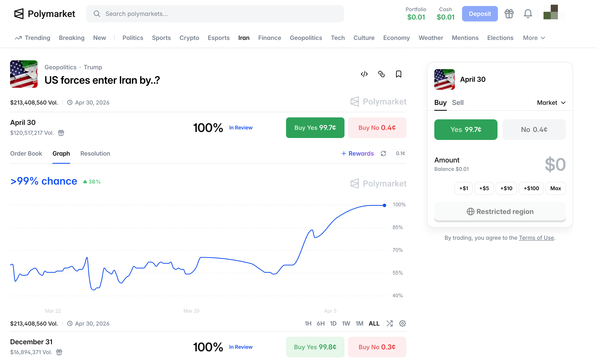The width and height of the screenshot is (597, 364).
Task: Open the Market order type dropdown
Action: pos(551,103)
